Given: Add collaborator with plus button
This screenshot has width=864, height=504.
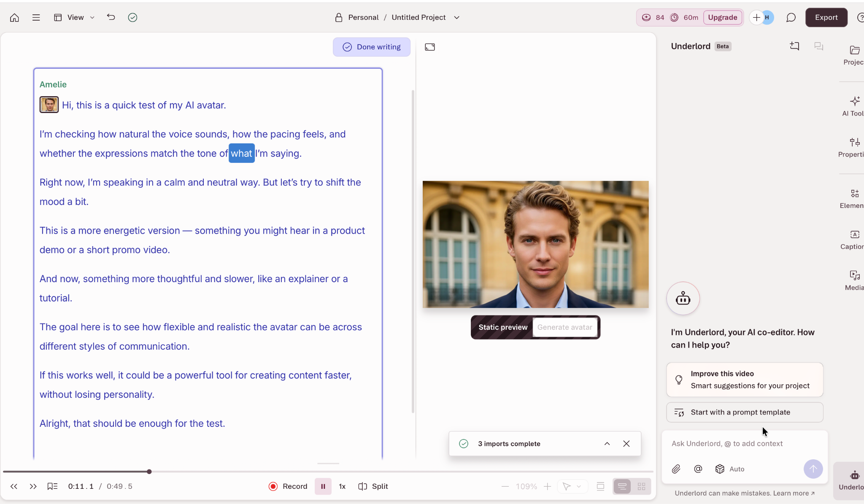Looking at the screenshot, I should click(756, 17).
